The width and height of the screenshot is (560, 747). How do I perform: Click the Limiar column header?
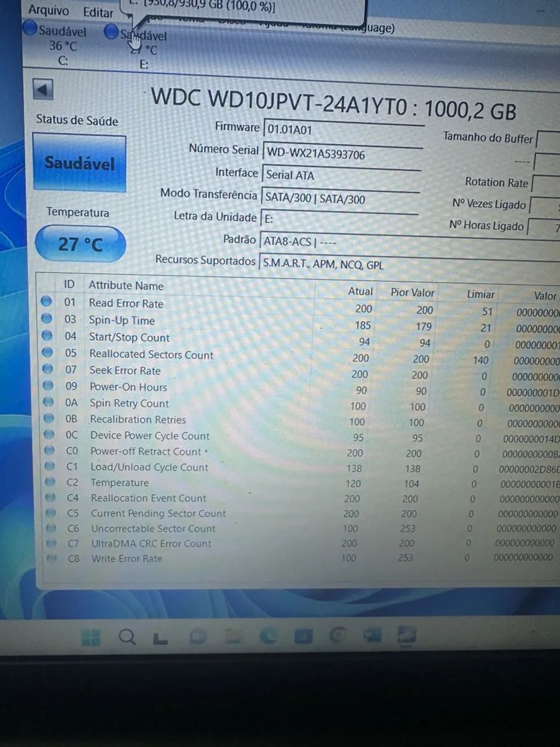(481, 294)
